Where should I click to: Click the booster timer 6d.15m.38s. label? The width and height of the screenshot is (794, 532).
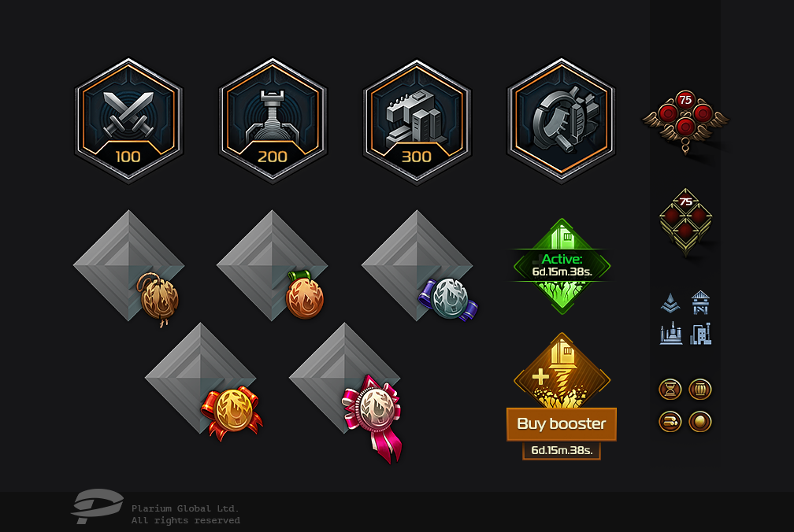(x=562, y=450)
